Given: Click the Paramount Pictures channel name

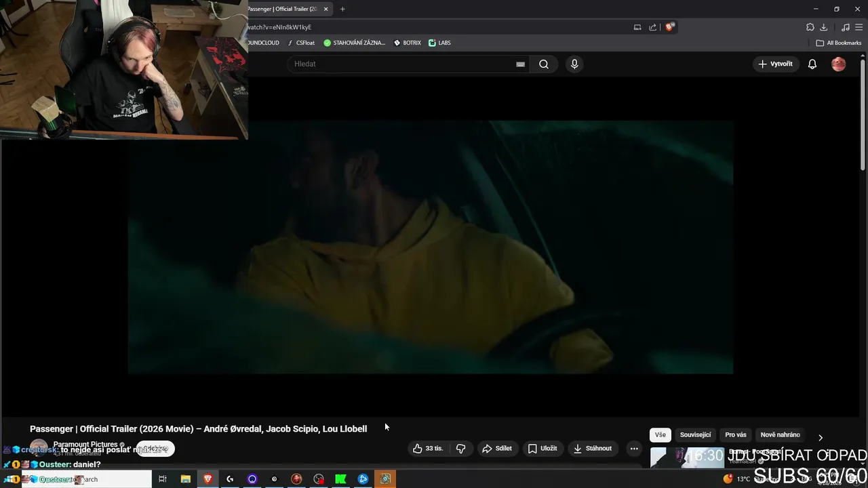Looking at the screenshot, I should pos(85,445).
